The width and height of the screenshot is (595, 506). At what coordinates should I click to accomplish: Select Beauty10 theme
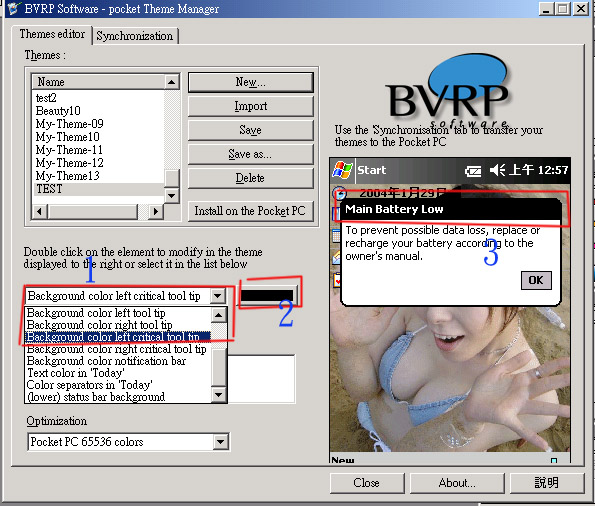(58, 110)
